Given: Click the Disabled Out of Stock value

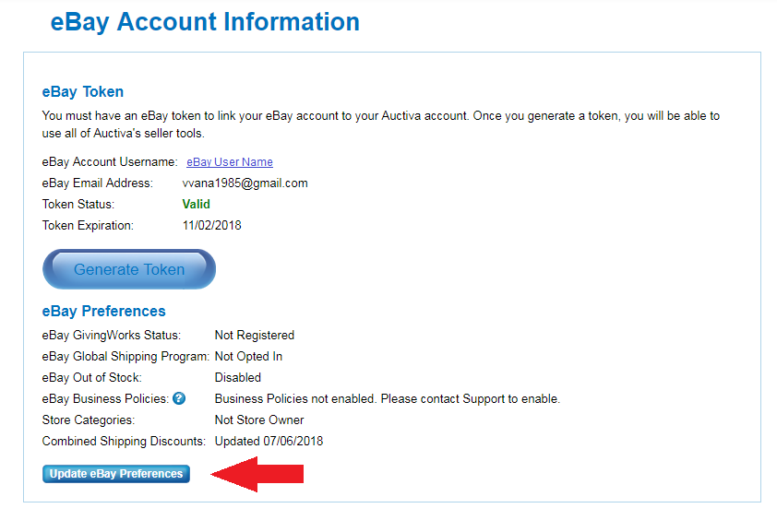Looking at the screenshot, I should pos(238,378).
